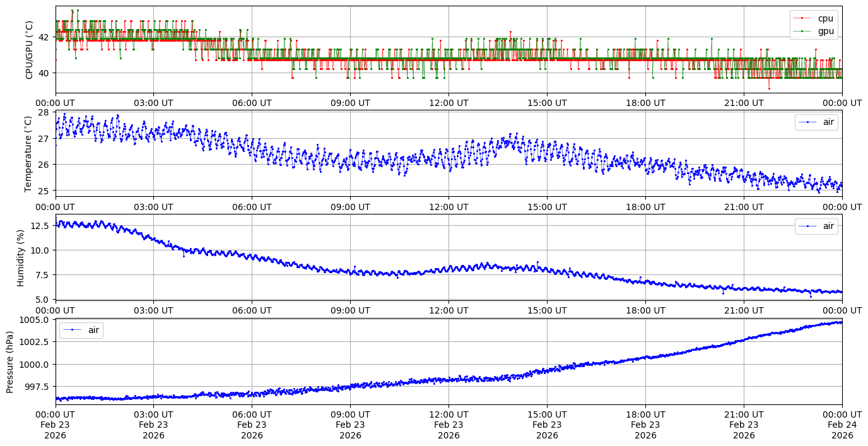
Task: Click the red cpu legend line marker
Action: [x=802, y=18]
